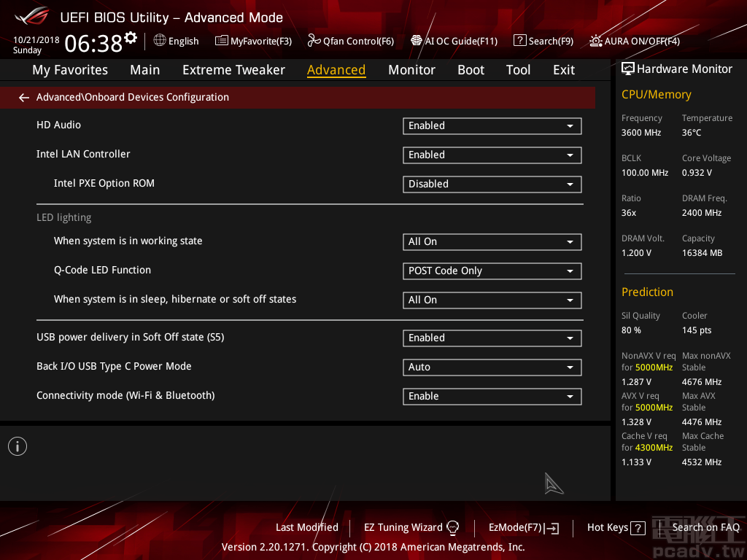747x560 pixels.
Task: Select Back I/O USB Type C Power Mode
Action: click(x=114, y=366)
